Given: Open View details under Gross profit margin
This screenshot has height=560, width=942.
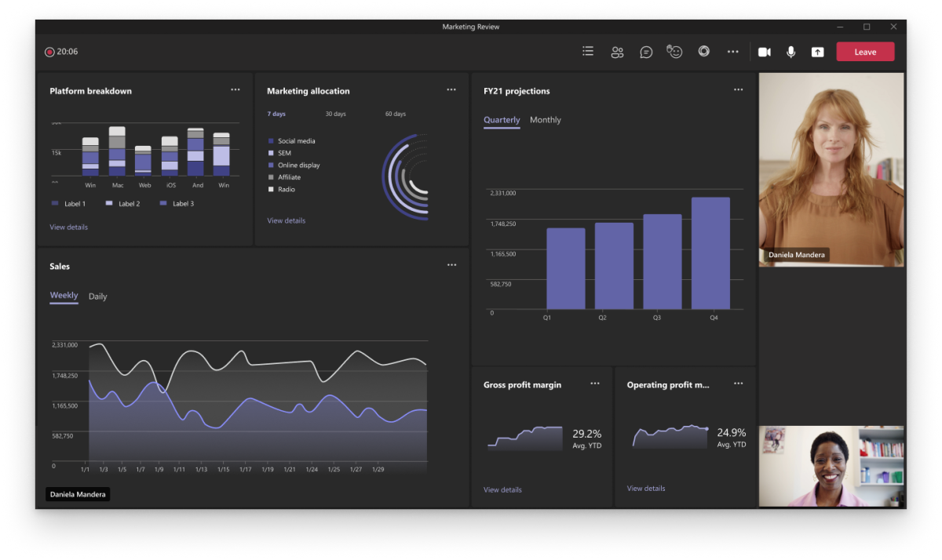Looking at the screenshot, I should point(502,490).
